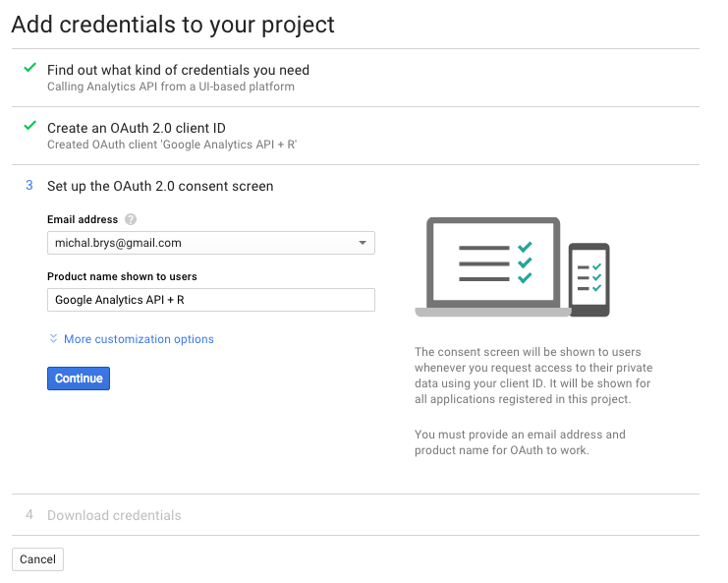Focus the Product name shown to users field

point(211,300)
